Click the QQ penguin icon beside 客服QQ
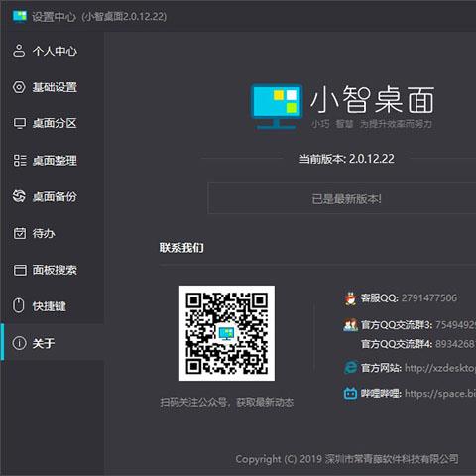Image resolution: width=476 pixels, height=476 pixels. pyautogui.click(x=350, y=298)
